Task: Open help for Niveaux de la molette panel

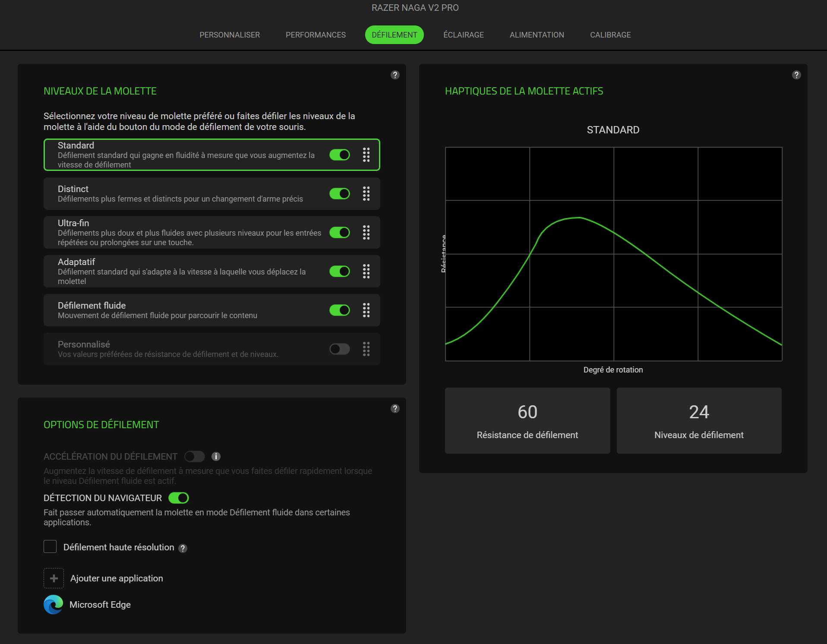Action: click(395, 75)
